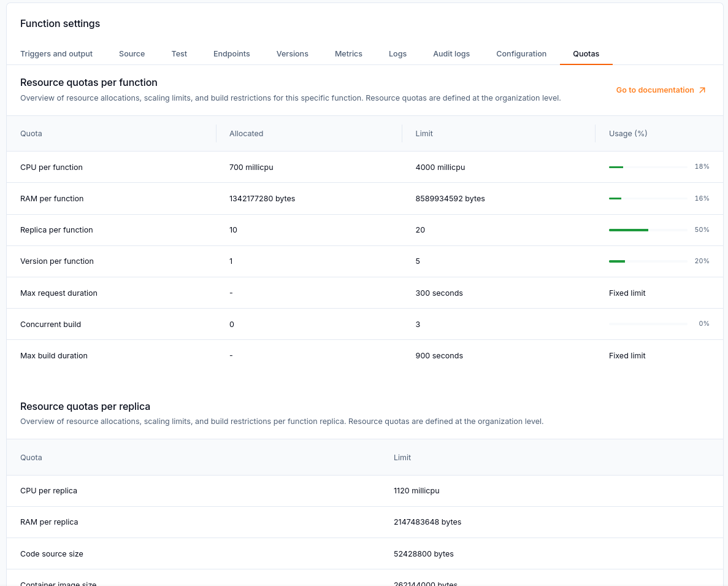The image size is (728, 586).
Task: Select the '2147483648 bytes' limit value
Action: click(427, 522)
